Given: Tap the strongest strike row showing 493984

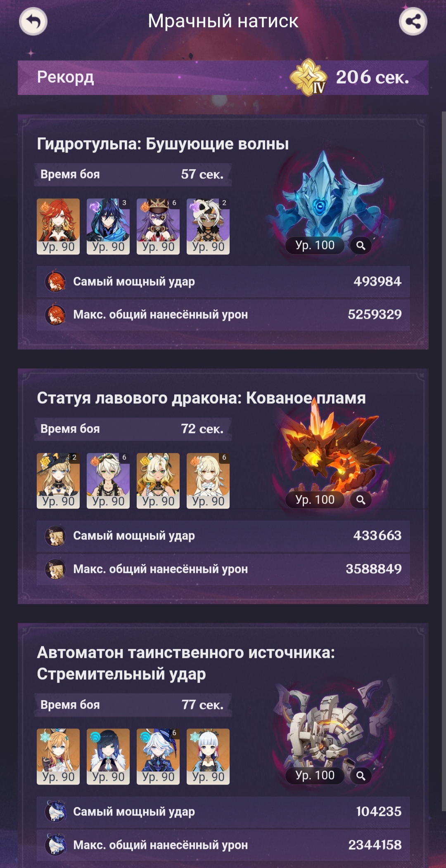Looking at the screenshot, I should (223, 282).
